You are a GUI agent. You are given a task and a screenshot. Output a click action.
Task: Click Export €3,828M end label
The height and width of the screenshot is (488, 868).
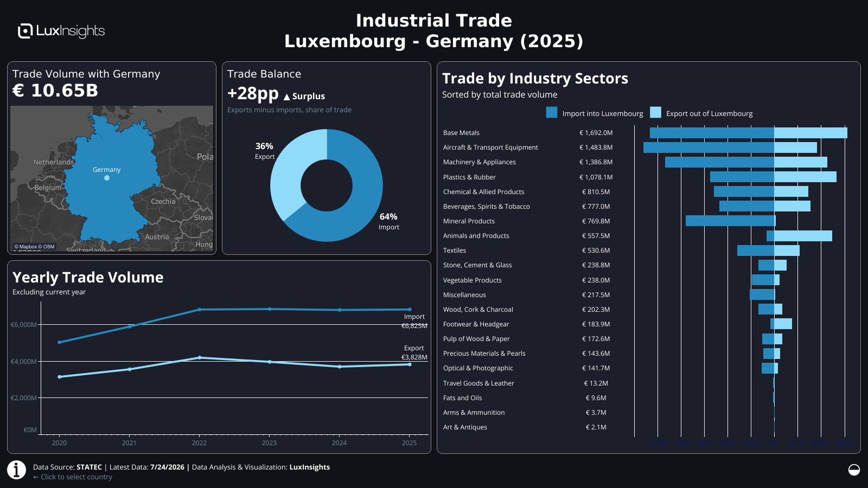click(414, 352)
